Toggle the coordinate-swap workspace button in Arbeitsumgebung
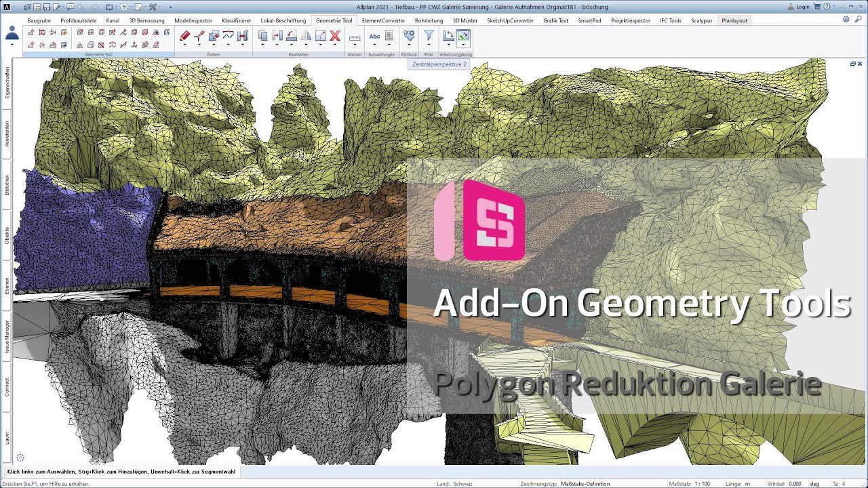This screenshot has height=488, width=868. coord(448,35)
